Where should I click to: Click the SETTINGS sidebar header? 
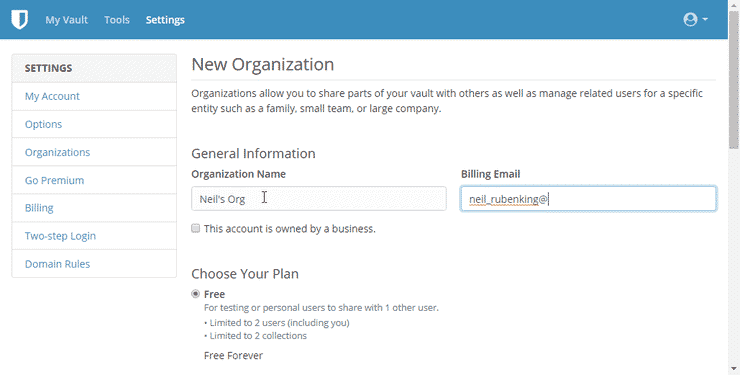pos(94,68)
